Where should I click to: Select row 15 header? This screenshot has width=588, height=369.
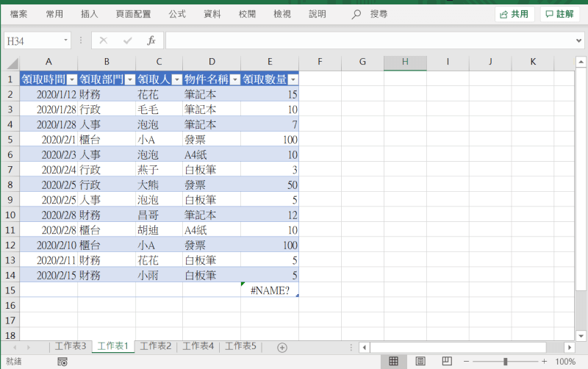click(10, 290)
